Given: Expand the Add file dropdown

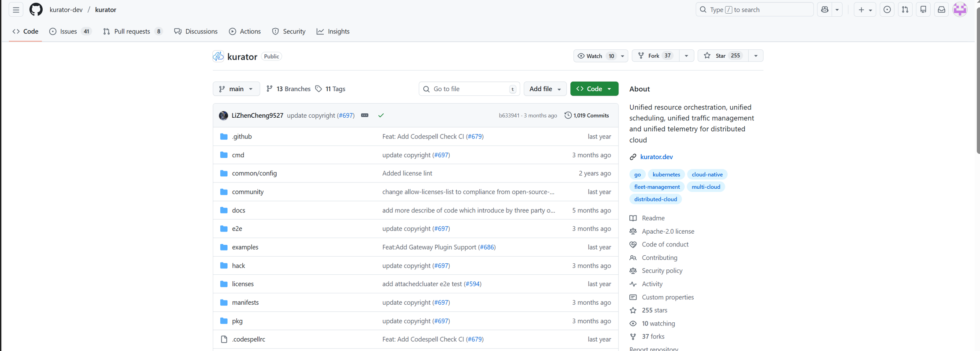Looking at the screenshot, I should coord(545,89).
